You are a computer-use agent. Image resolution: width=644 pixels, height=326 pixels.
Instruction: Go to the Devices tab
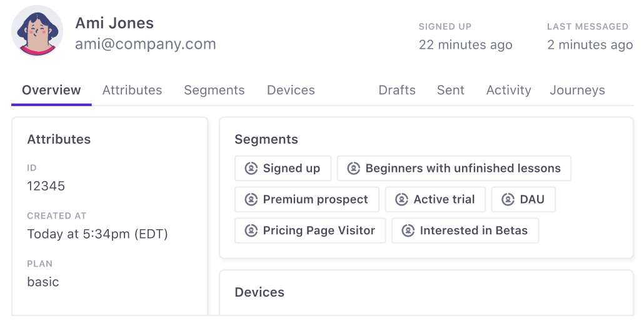click(291, 90)
